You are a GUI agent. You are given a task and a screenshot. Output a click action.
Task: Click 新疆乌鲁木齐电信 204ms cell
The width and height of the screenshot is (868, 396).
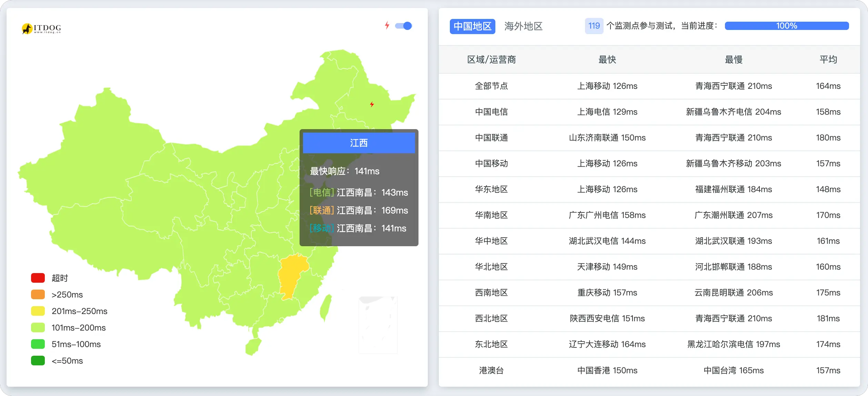tap(734, 112)
